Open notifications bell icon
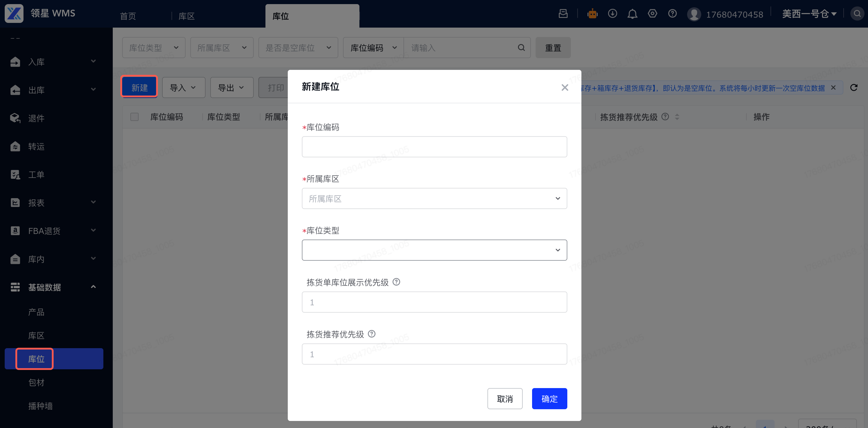The width and height of the screenshot is (868, 428). (632, 14)
